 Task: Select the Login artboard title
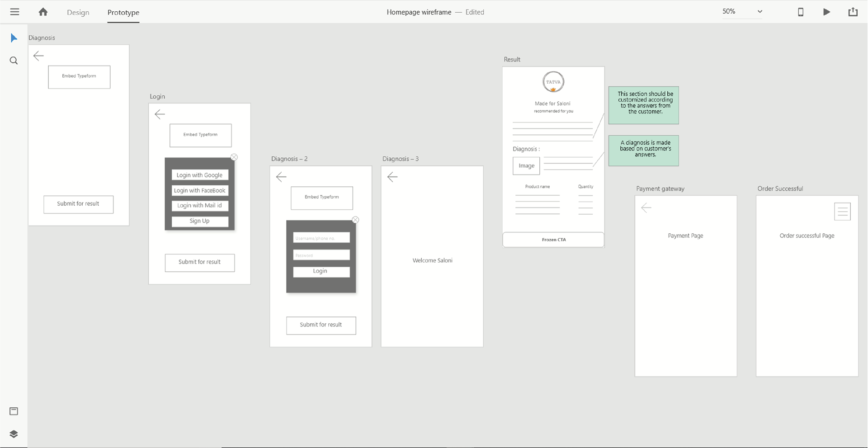[157, 96]
